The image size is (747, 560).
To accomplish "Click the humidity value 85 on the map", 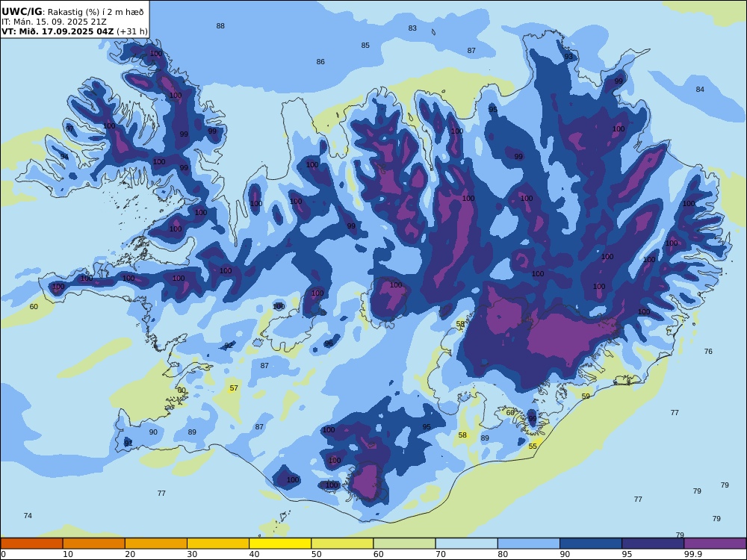I will (x=365, y=46).
